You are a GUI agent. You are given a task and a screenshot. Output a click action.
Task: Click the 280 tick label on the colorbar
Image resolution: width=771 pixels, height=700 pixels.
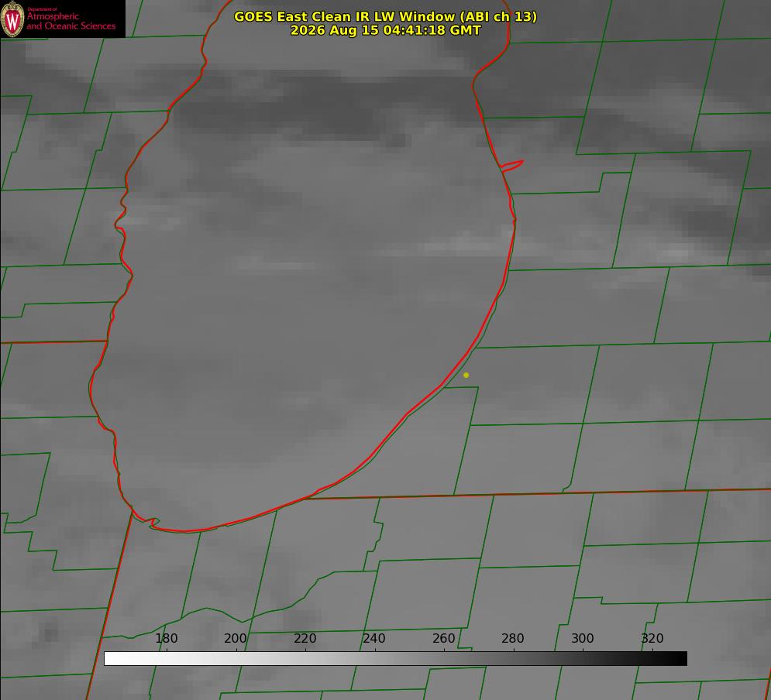(512, 638)
